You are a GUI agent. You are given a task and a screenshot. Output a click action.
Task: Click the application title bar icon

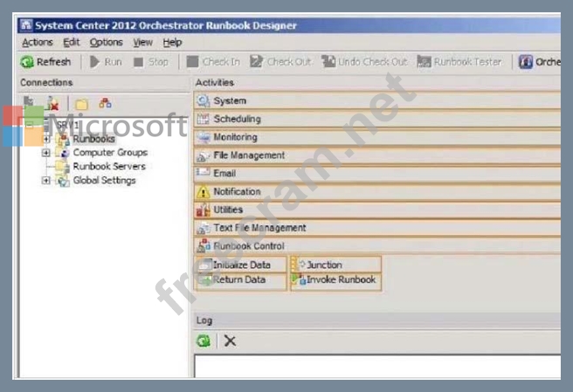[26, 25]
